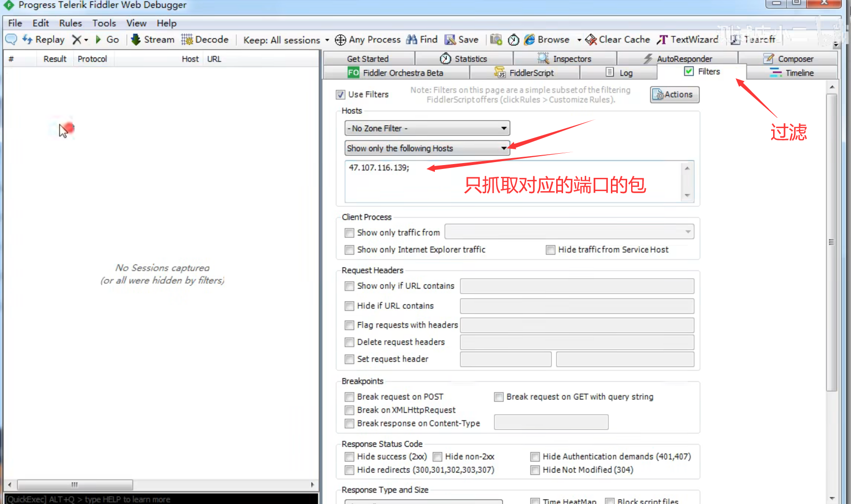The width and height of the screenshot is (851, 504).
Task: Open the AutoResponder tab
Action: click(x=677, y=59)
